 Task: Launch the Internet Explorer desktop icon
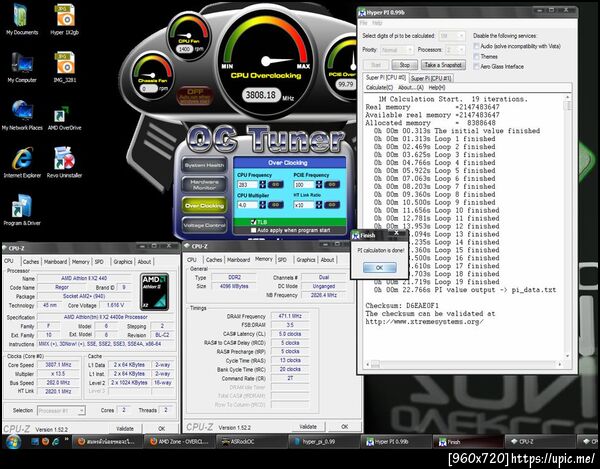(x=22, y=163)
